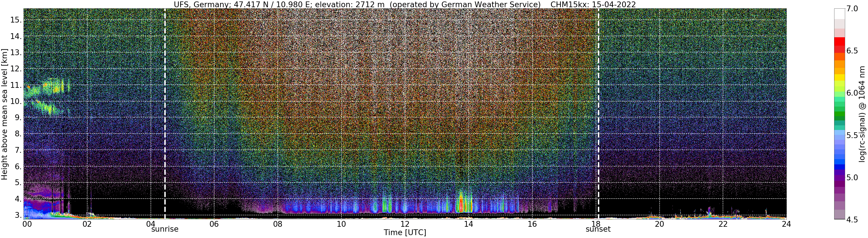Click the height axis tick '9.'
Viewport: 868px width, 238px height.
tap(18, 117)
